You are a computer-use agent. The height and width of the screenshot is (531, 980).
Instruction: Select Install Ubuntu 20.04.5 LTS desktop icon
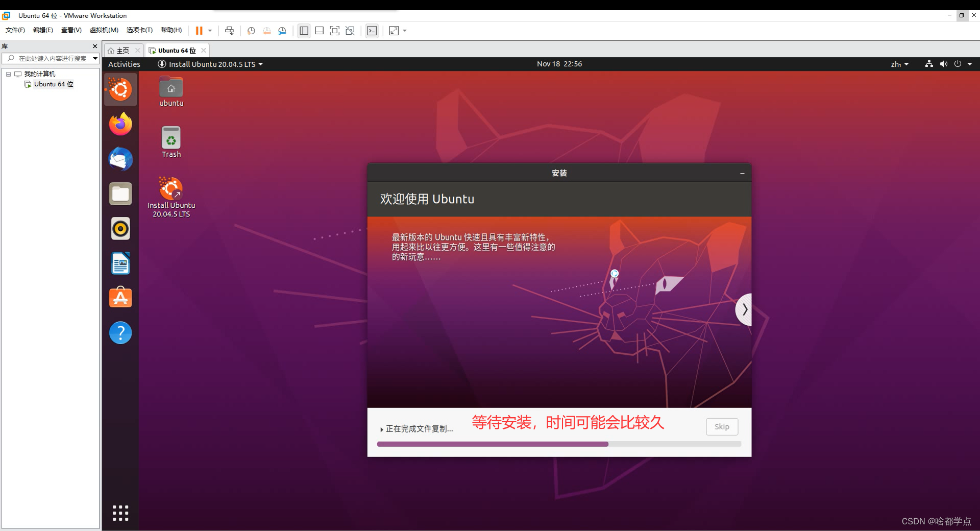171,197
